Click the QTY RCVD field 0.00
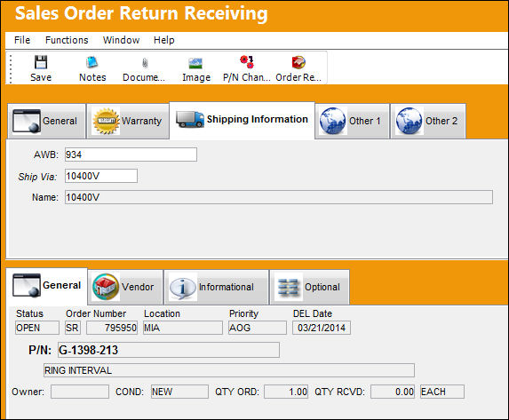The height and width of the screenshot is (420, 509). pyautogui.click(x=393, y=392)
